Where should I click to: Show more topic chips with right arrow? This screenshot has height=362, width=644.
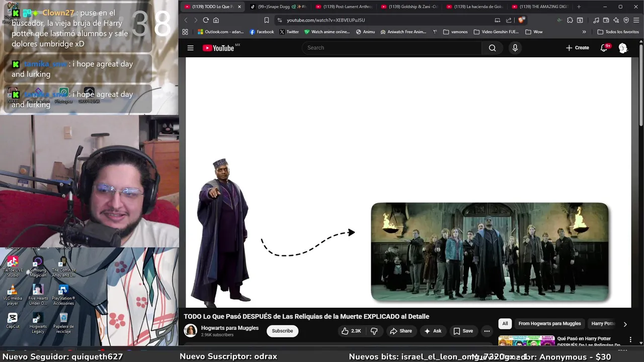tap(625, 324)
